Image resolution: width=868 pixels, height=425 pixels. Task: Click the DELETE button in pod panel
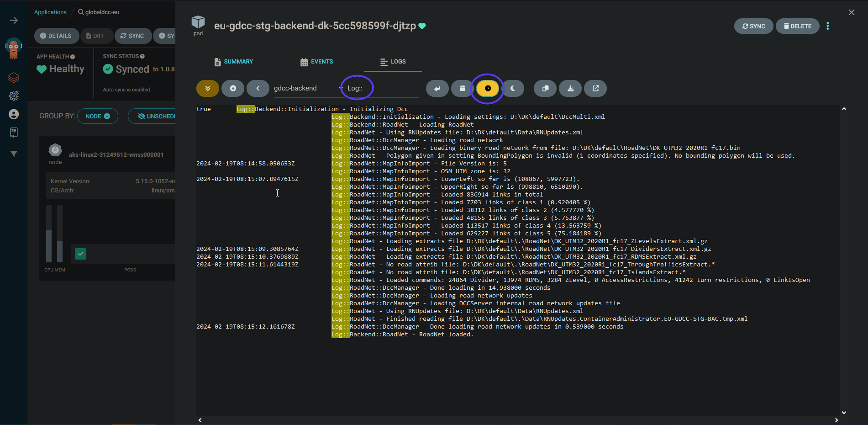point(798,26)
